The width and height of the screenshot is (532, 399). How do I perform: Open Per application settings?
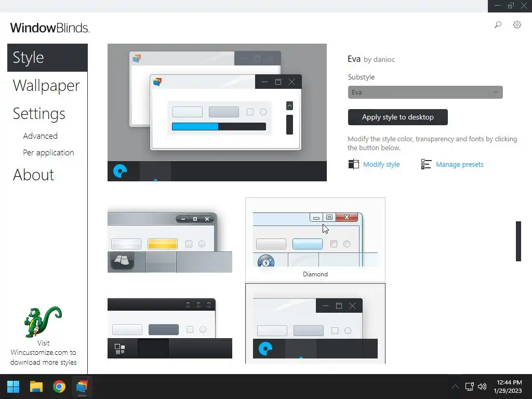(x=48, y=153)
